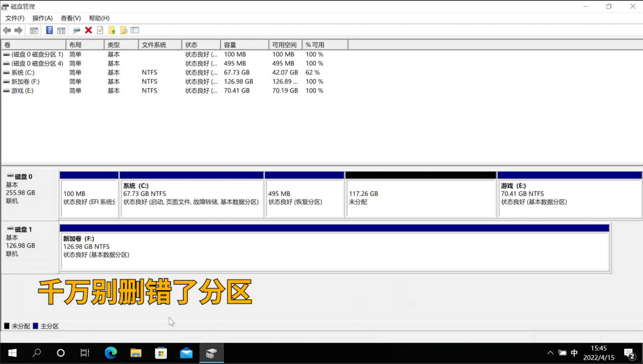643x364 pixels.
Task: Open Help with the blue question mark icon
Action: point(49,30)
